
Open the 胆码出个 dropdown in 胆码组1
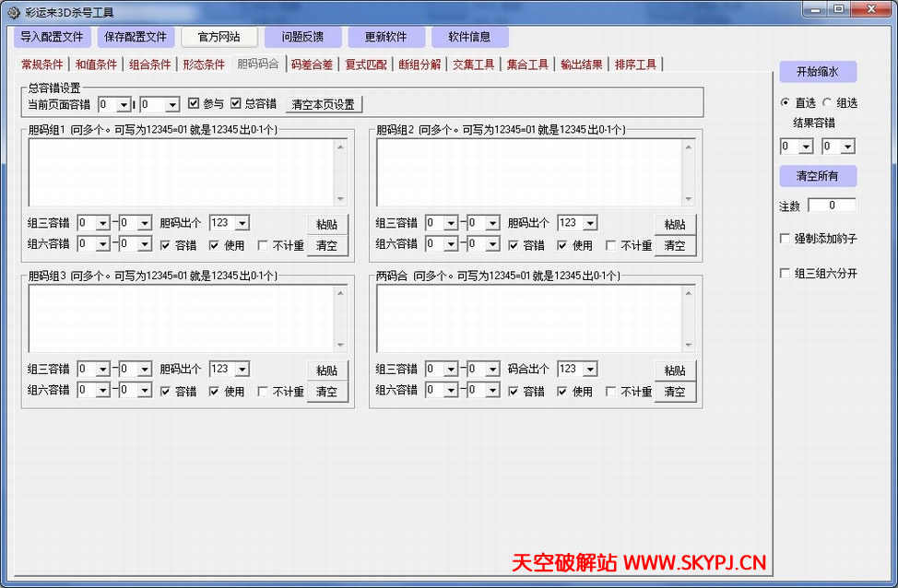pos(230,222)
